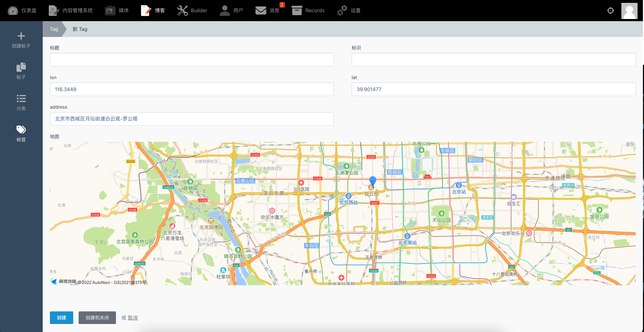
Task: Click 北京南站 station marker on map
Action: 407,236
